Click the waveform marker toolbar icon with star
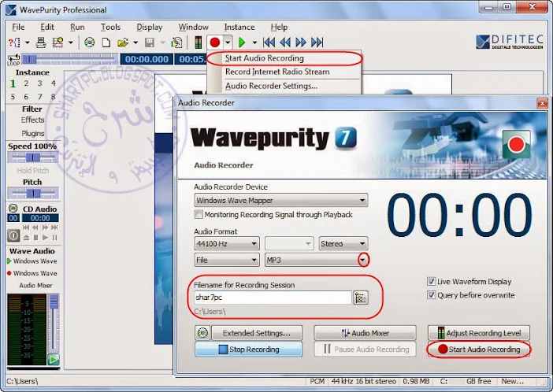553x392 pixels. click(x=58, y=43)
